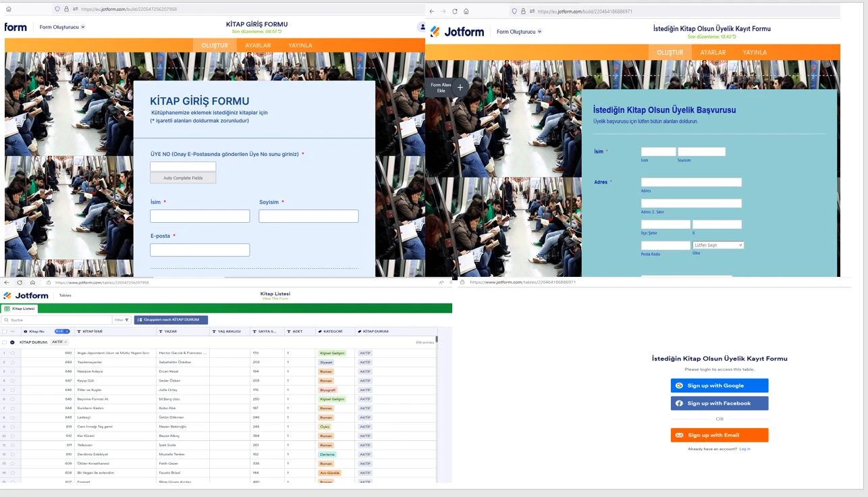Click Sign up with Google
This screenshot has height=497, width=868.
719,385
